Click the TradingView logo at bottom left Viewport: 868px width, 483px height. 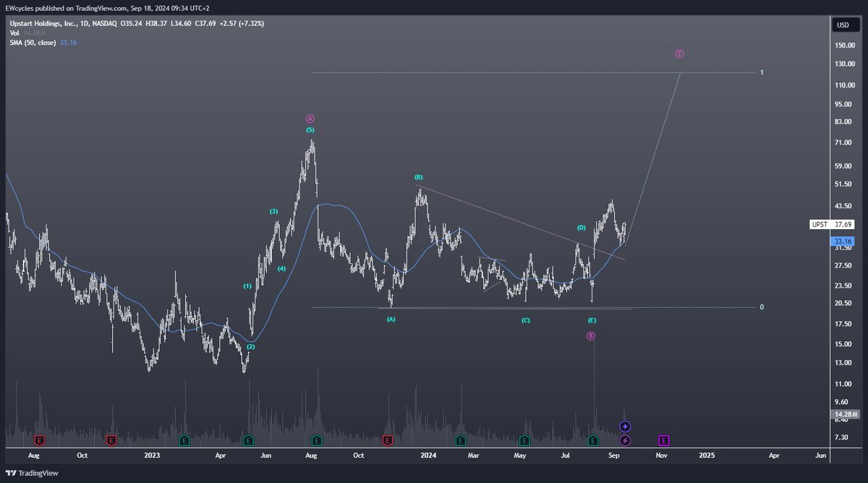pyautogui.click(x=30, y=473)
